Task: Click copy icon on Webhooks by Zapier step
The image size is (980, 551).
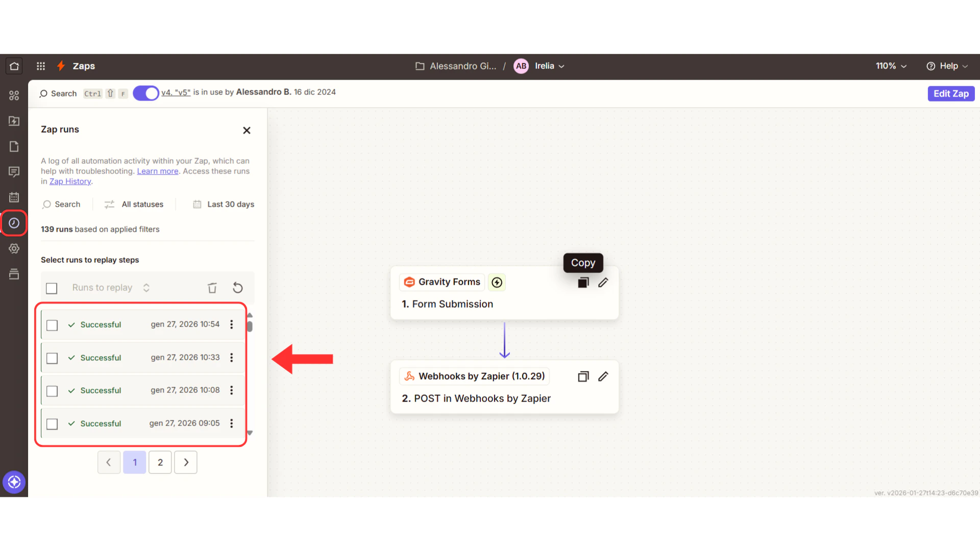Action: coord(583,377)
